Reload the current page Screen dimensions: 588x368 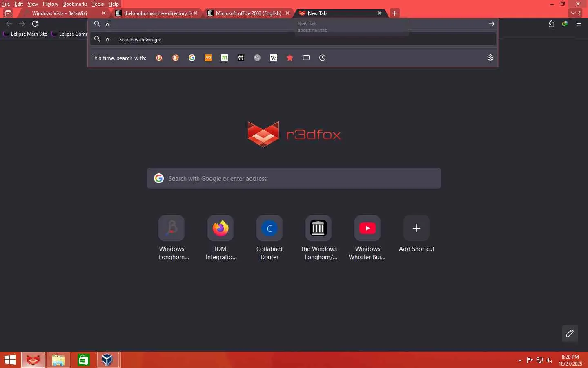pos(35,24)
